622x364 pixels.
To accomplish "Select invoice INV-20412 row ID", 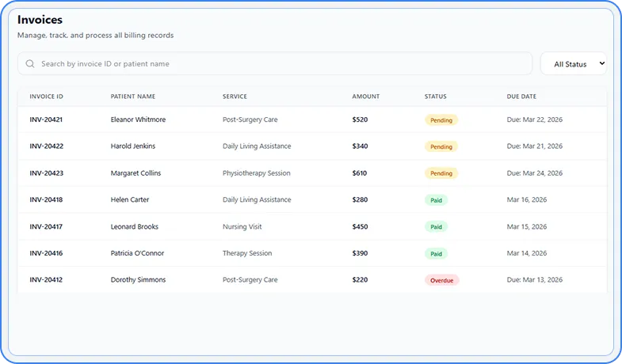I will tap(46, 280).
